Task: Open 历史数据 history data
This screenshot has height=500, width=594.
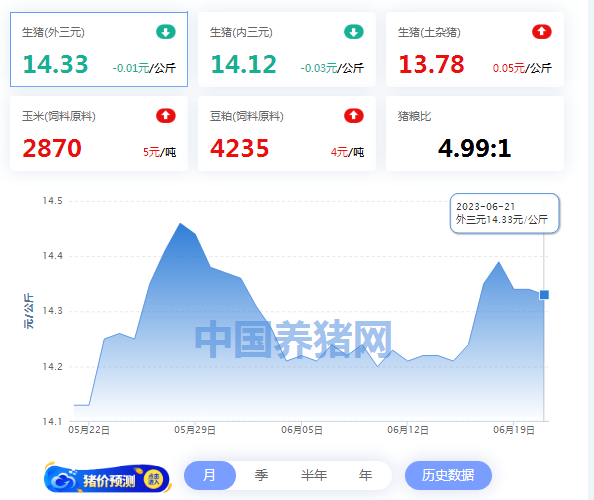Action: 448,475
